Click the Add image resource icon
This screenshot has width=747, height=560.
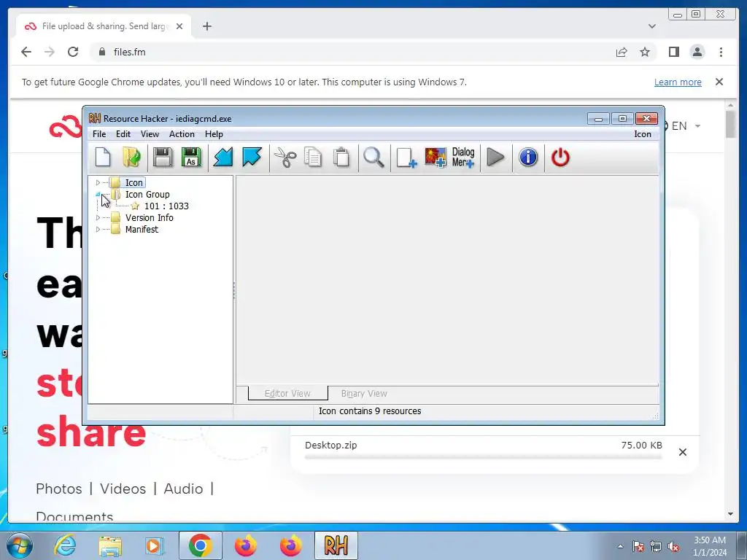click(436, 157)
